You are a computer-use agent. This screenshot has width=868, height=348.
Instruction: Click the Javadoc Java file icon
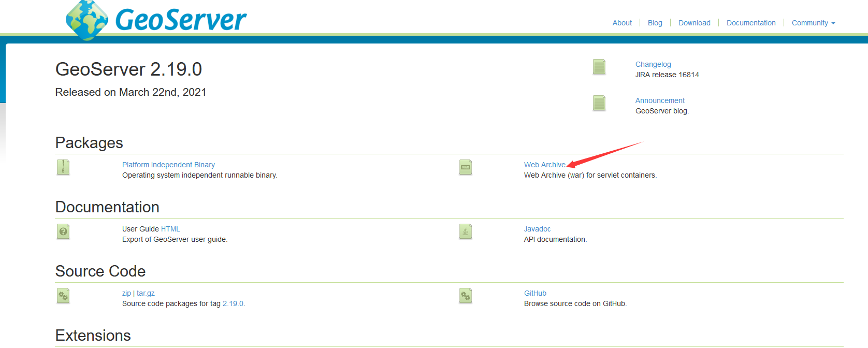coord(466,231)
